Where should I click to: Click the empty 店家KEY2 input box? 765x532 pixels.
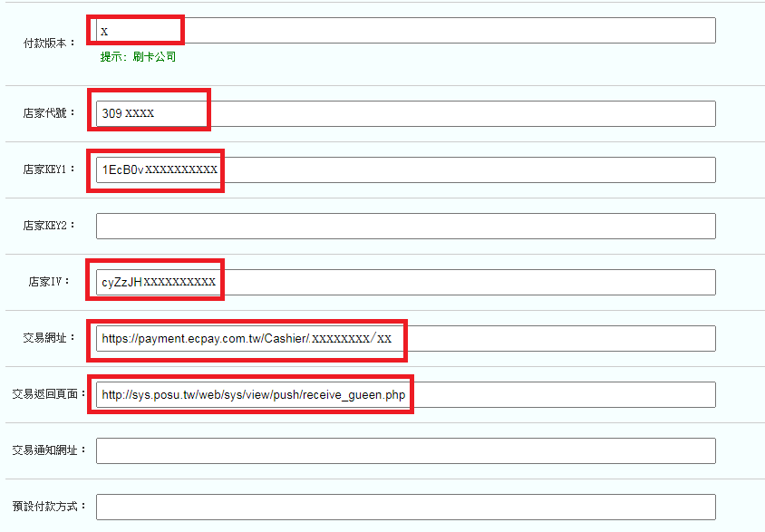[405, 227]
